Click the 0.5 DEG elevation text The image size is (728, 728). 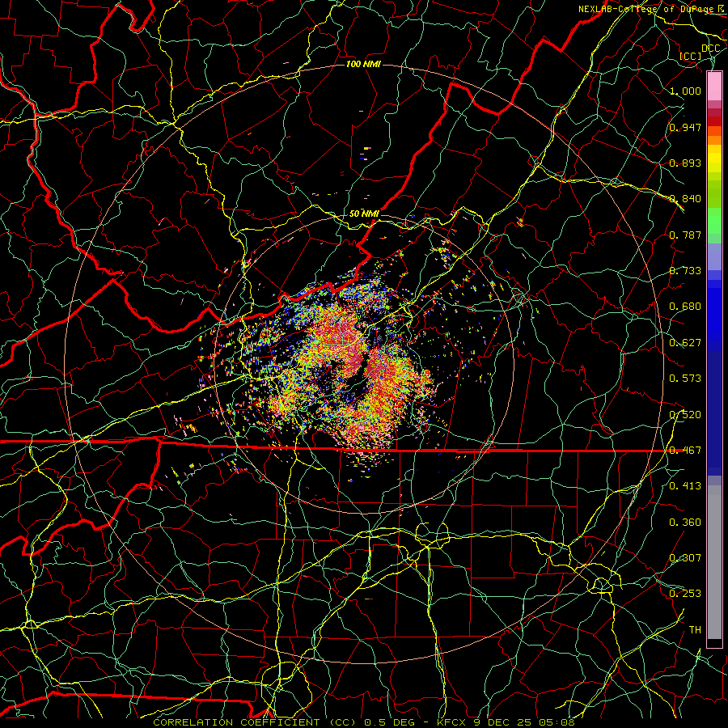click(x=389, y=722)
